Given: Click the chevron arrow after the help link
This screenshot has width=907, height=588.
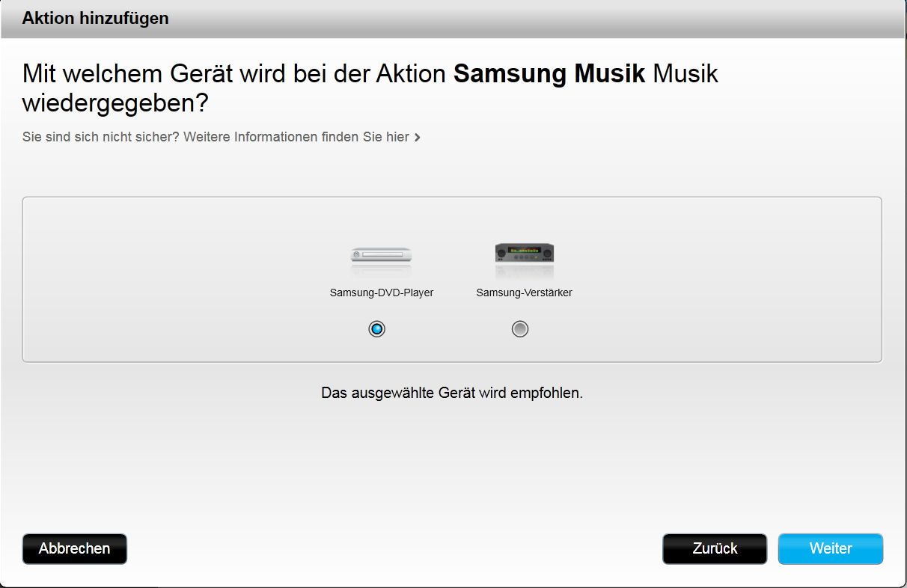Looking at the screenshot, I should 418,138.
